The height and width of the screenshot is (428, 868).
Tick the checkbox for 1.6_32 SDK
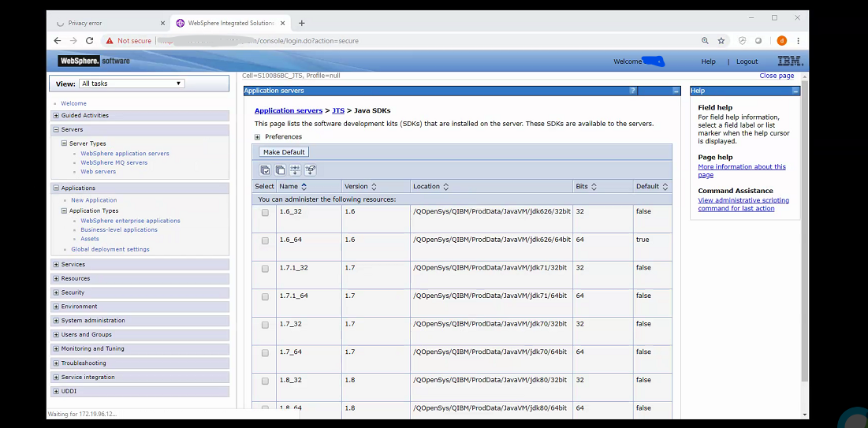pos(265,213)
